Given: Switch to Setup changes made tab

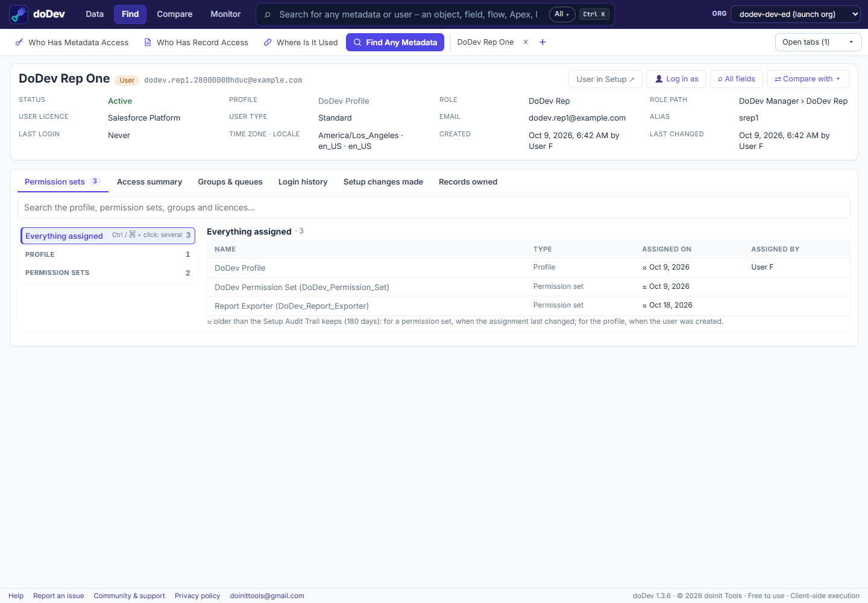Looking at the screenshot, I should point(383,182).
